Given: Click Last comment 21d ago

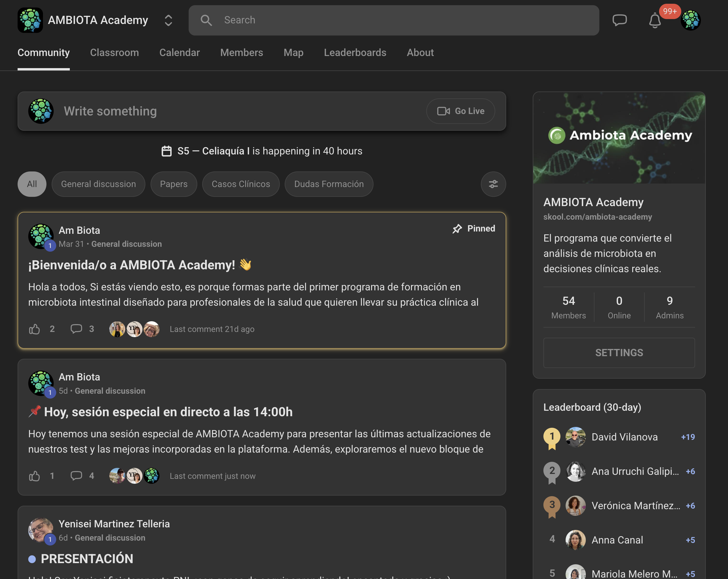Looking at the screenshot, I should (x=212, y=329).
